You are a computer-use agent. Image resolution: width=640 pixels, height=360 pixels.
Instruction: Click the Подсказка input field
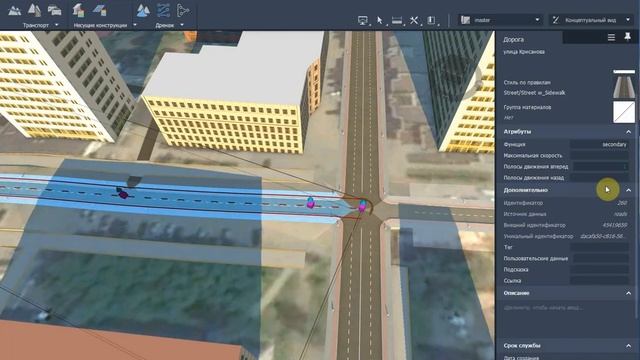pyautogui.click(x=599, y=269)
